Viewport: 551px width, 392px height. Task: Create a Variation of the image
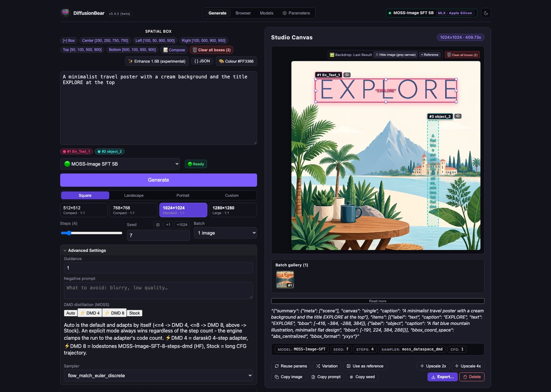tap(327, 366)
